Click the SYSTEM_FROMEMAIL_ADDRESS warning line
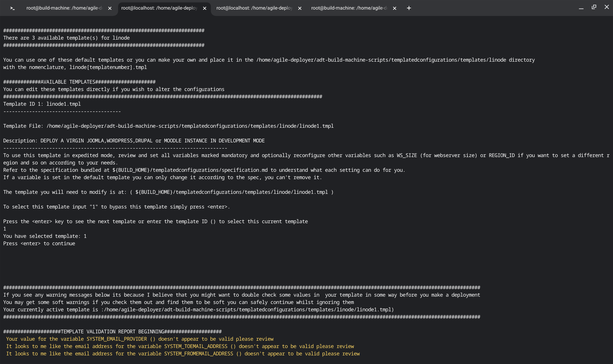Screen dimensions: 613x364 pos(183,354)
